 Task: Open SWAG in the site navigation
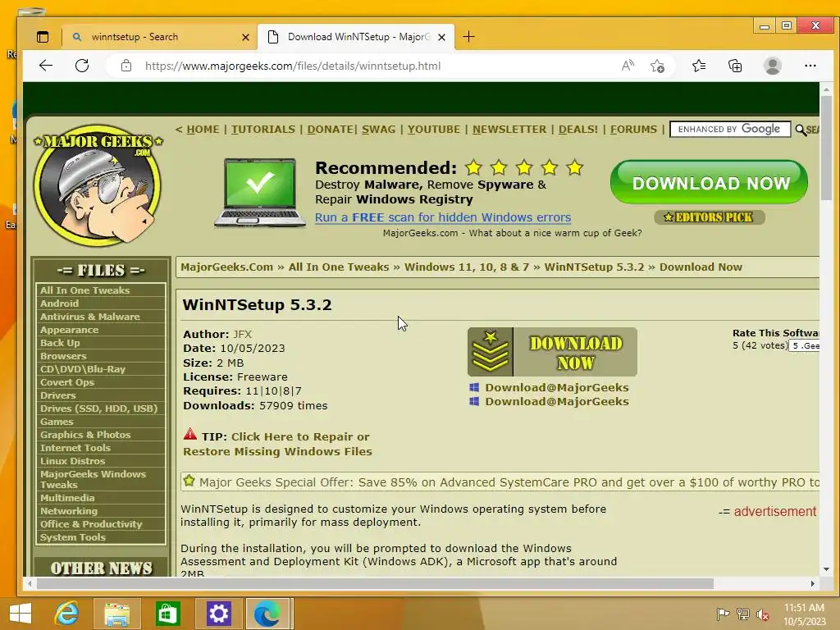378,129
